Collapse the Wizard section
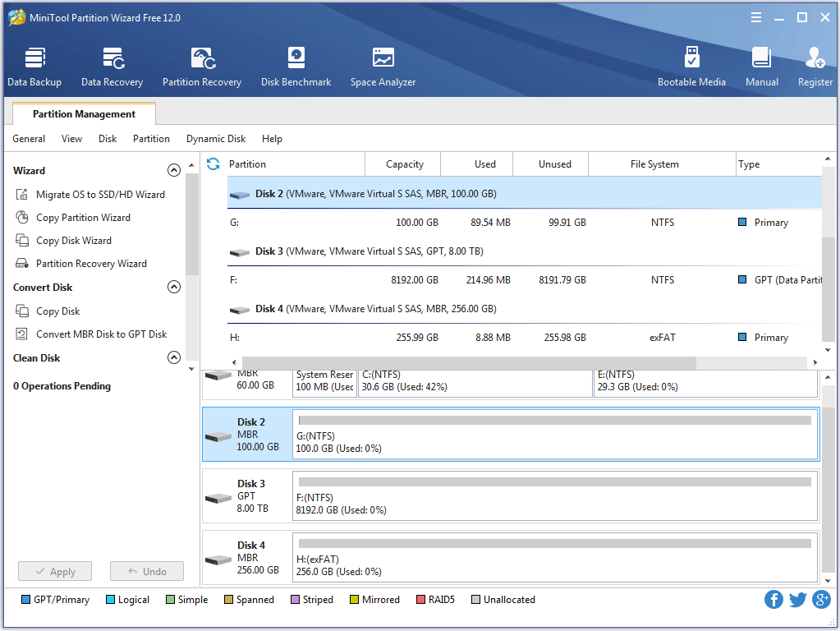840x631 pixels. point(173,170)
